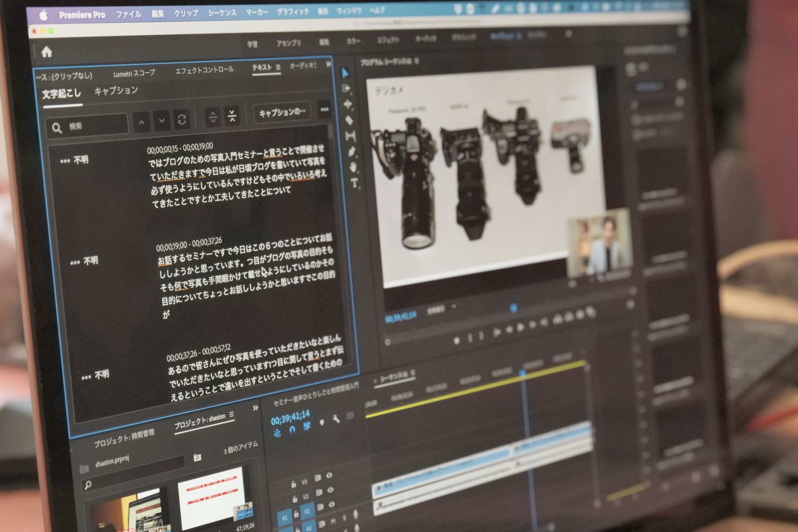Toggle sync lock on V3 track

318,478
